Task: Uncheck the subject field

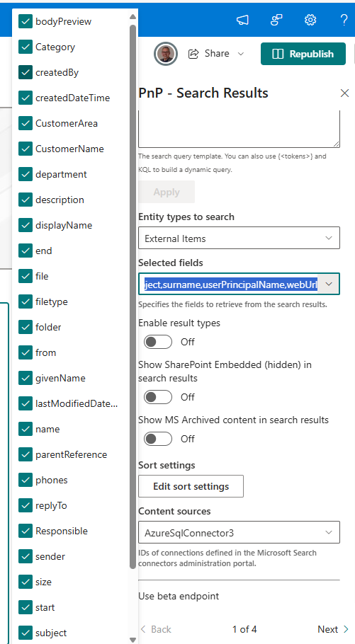Action: pos(26,633)
